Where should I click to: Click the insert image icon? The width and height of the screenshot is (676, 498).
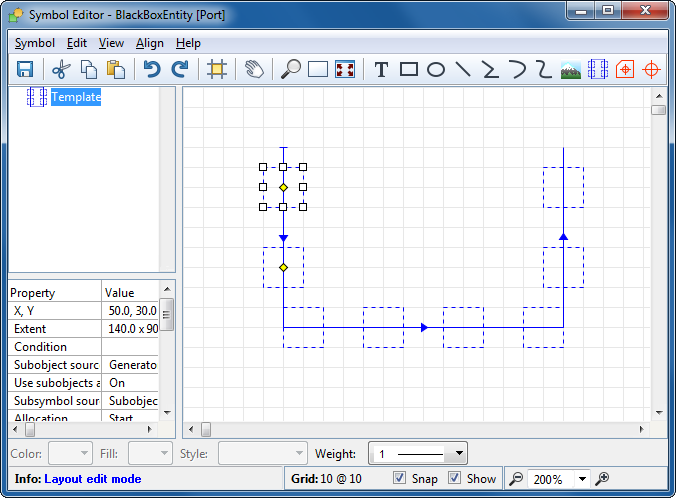coord(571,69)
